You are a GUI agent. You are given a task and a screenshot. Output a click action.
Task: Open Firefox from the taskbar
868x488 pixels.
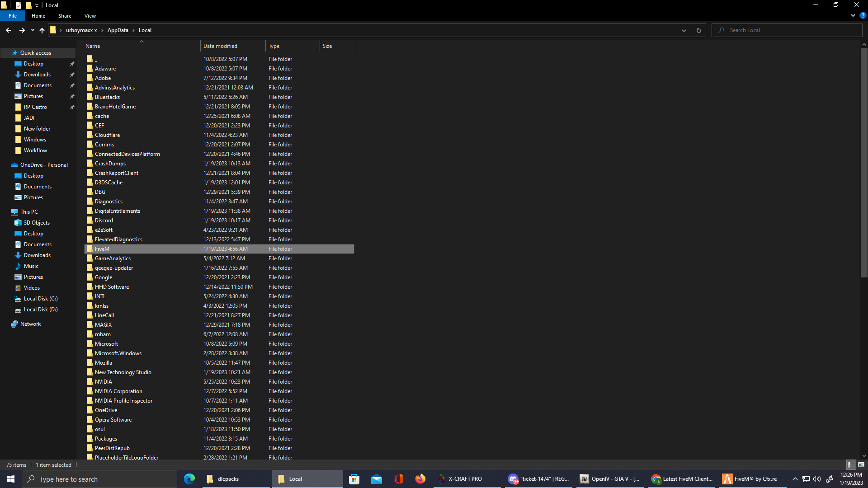tap(420, 479)
